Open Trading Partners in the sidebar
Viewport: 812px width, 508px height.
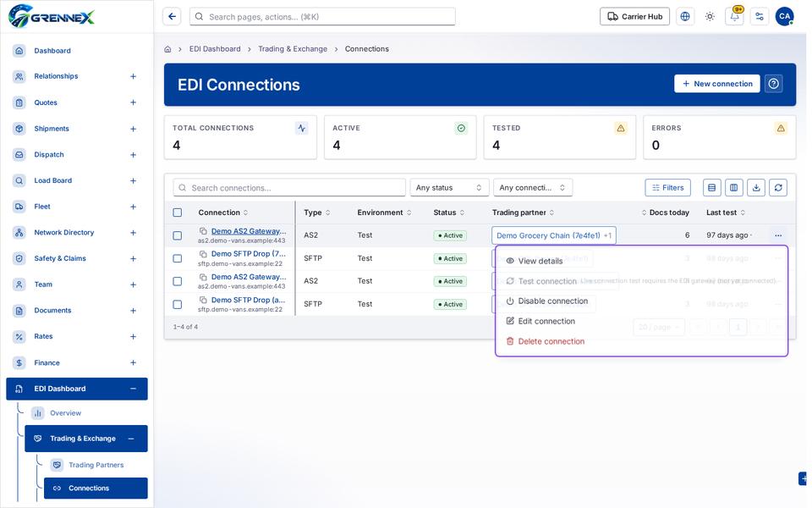96,465
